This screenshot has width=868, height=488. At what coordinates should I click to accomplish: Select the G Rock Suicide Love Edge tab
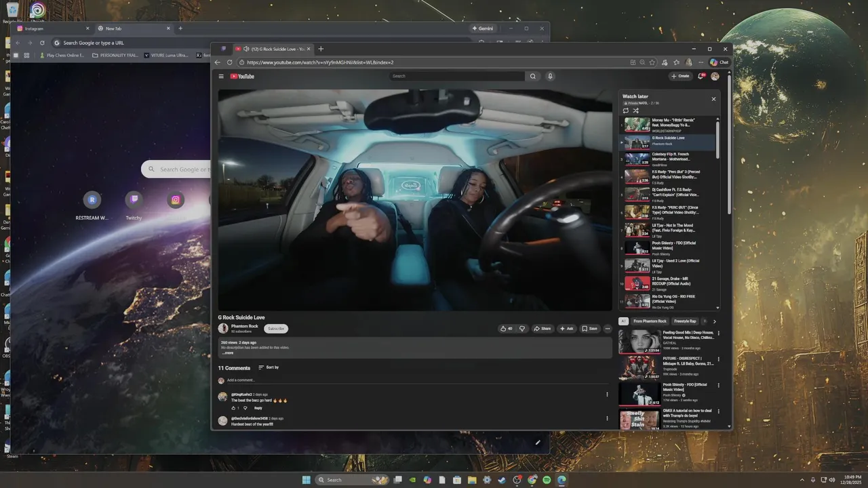point(273,49)
